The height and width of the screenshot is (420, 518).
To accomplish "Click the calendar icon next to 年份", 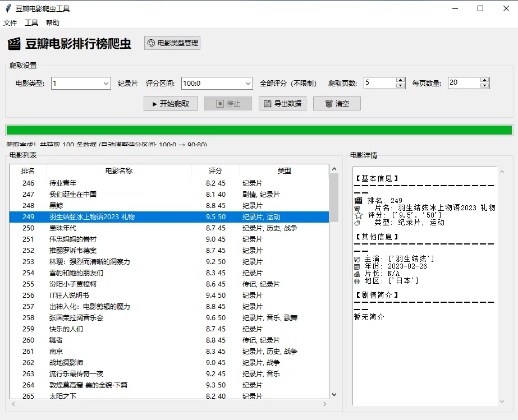I will (357, 267).
